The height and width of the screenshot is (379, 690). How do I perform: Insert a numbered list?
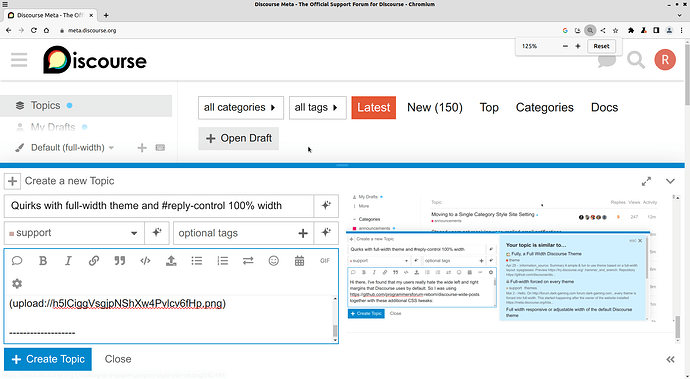click(x=223, y=261)
